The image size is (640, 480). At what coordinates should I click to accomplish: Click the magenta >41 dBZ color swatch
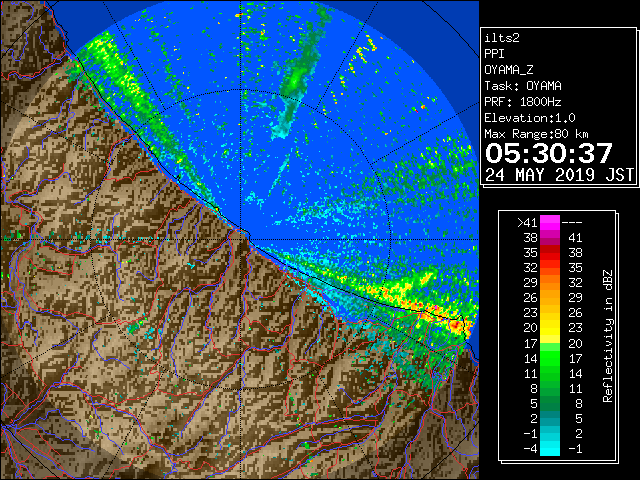[x=550, y=223]
